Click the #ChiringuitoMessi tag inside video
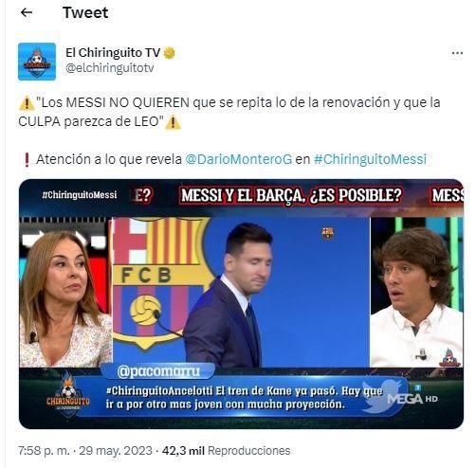476x468 pixels. coord(80,195)
